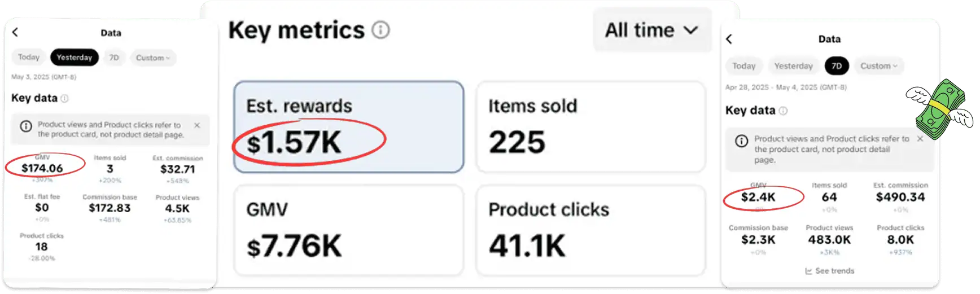Screen dimensions: 980x294
Task: Choose the selected 7D tab in right panel
Action: (x=837, y=66)
